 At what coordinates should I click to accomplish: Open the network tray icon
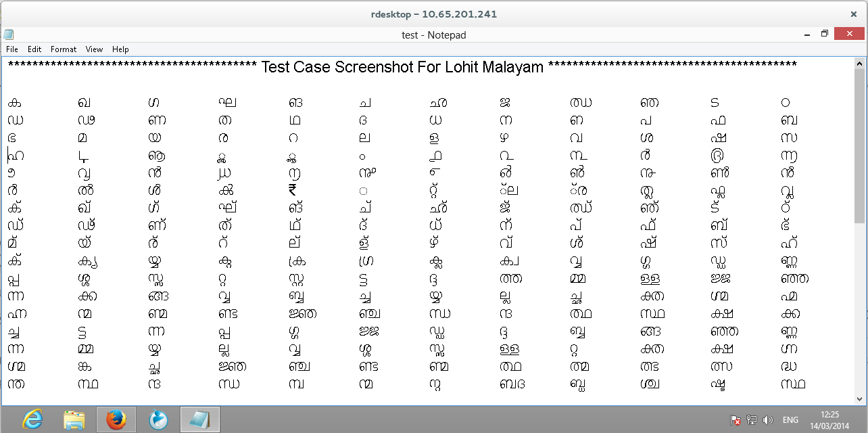coord(752,420)
